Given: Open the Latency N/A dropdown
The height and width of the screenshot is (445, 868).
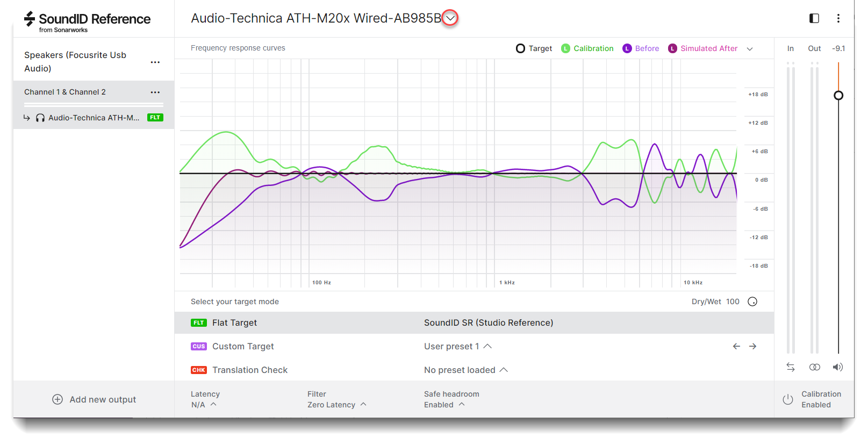Looking at the screenshot, I should [x=204, y=405].
